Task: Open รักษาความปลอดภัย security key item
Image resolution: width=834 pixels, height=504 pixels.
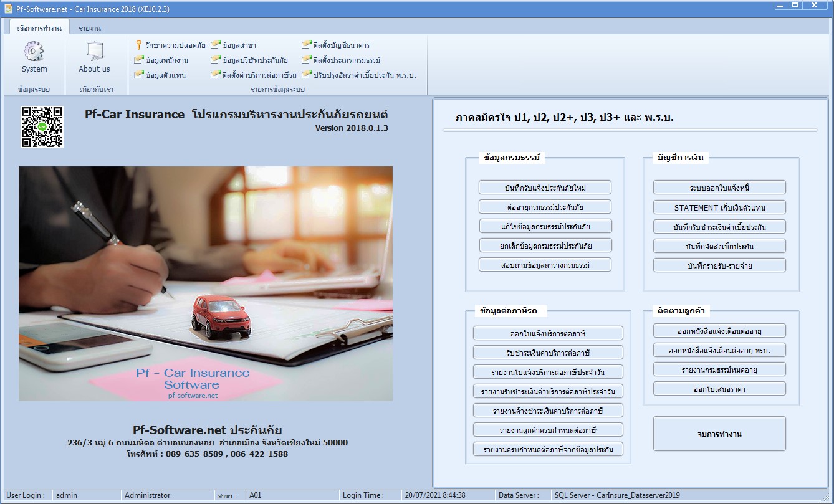Action: pos(170,45)
